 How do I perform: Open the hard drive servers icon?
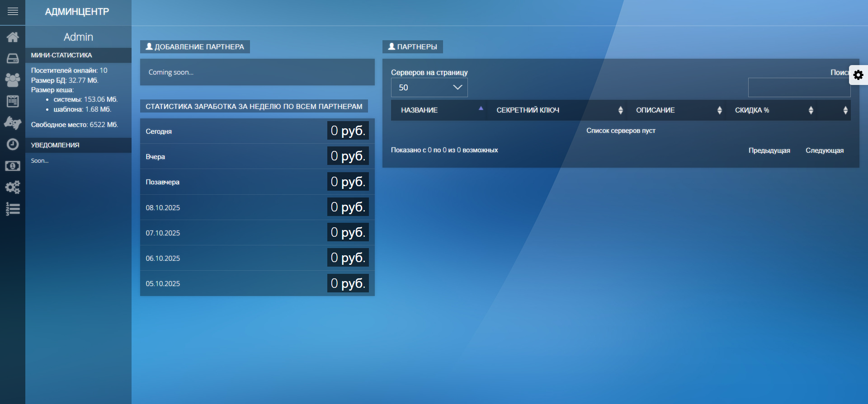pyautogui.click(x=13, y=59)
